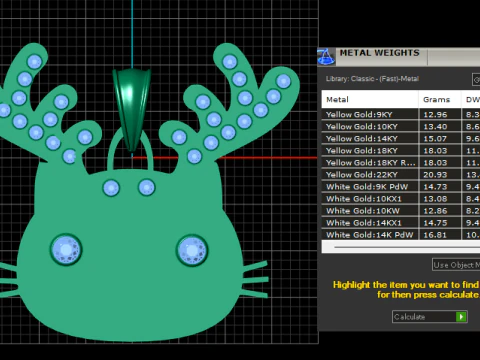480x360 pixels.
Task: Click the 12.96 grams value
Action: coord(435,115)
